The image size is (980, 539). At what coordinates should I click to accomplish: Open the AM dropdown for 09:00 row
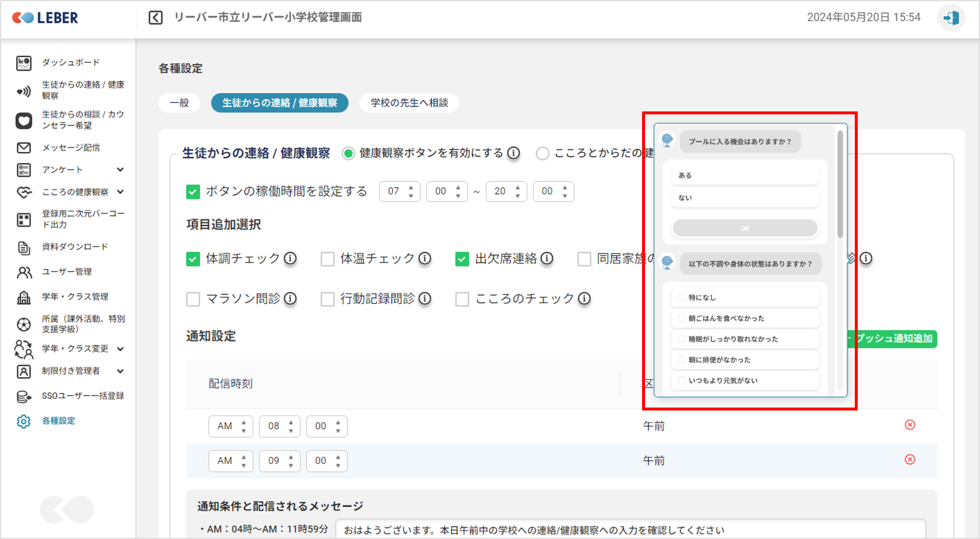click(x=230, y=461)
